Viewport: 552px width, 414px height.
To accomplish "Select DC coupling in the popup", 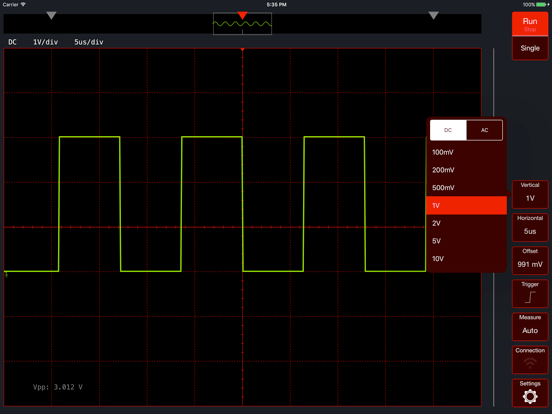I will pos(448,130).
